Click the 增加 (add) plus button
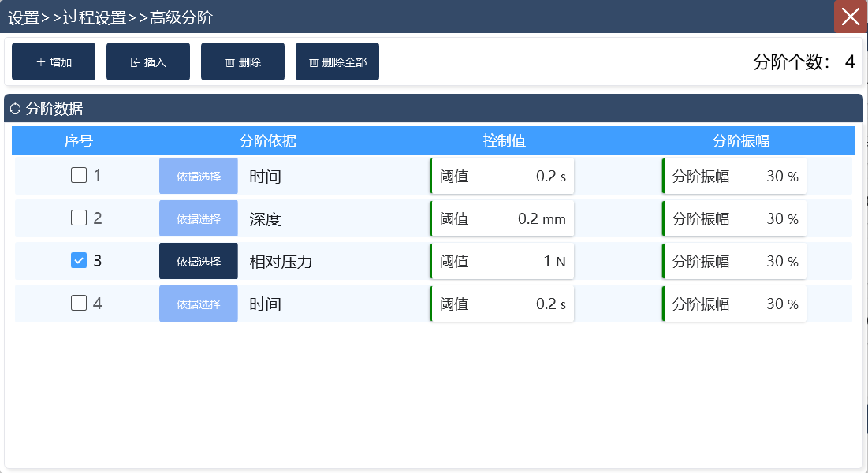The width and height of the screenshot is (868, 473). [54, 61]
